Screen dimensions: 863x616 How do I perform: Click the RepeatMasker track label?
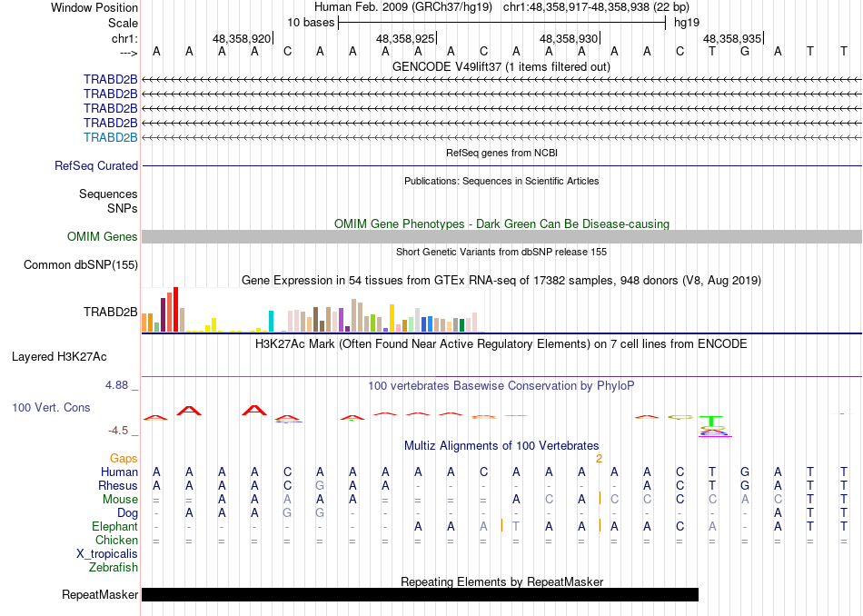tap(100, 594)
